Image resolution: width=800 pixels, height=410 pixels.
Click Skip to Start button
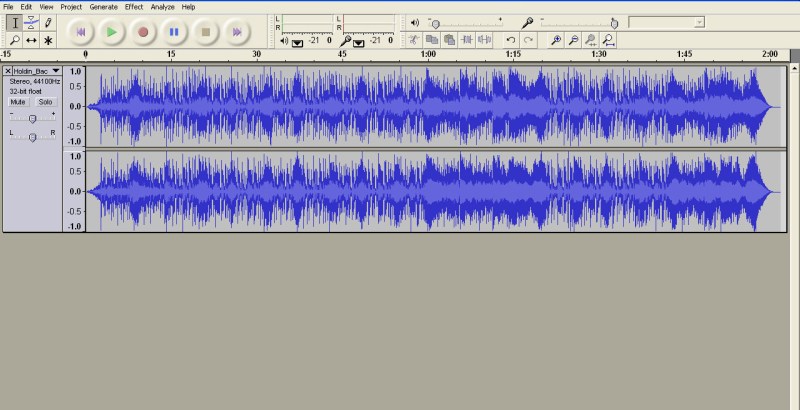(81, 32)
